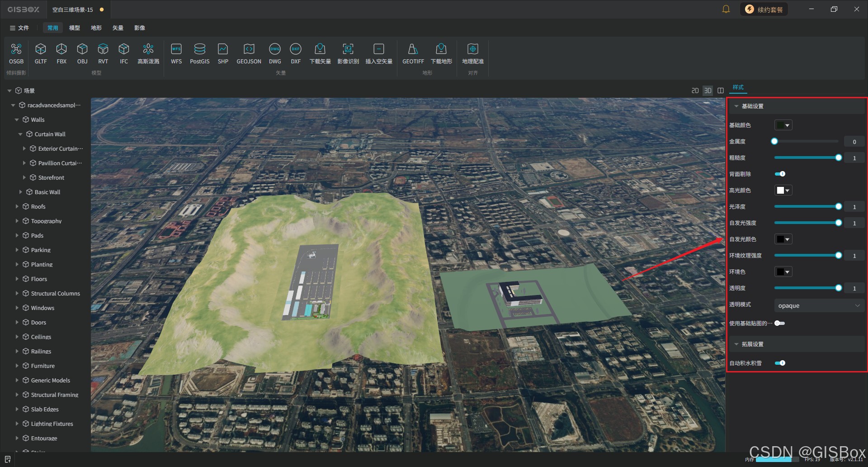The image size is (868, 467).
Task: Open the 地理配准 alignment tool
Action: click(x=473, y=53)
